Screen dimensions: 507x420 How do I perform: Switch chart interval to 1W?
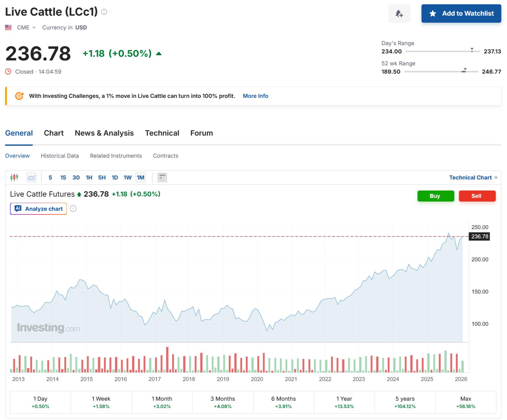[127, 177]
